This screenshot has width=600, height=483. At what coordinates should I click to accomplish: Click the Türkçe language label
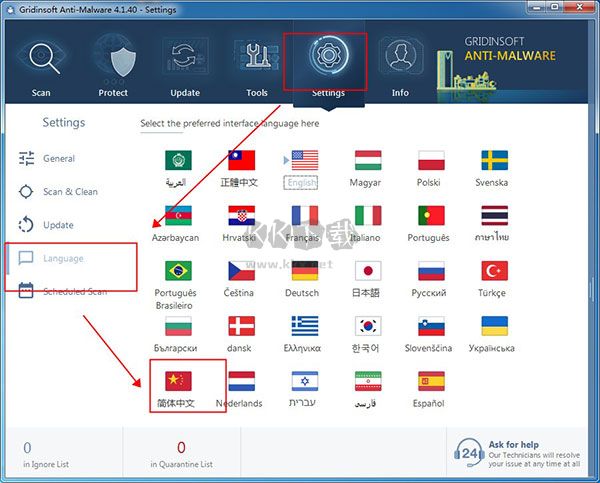click(x=492, y=293)
